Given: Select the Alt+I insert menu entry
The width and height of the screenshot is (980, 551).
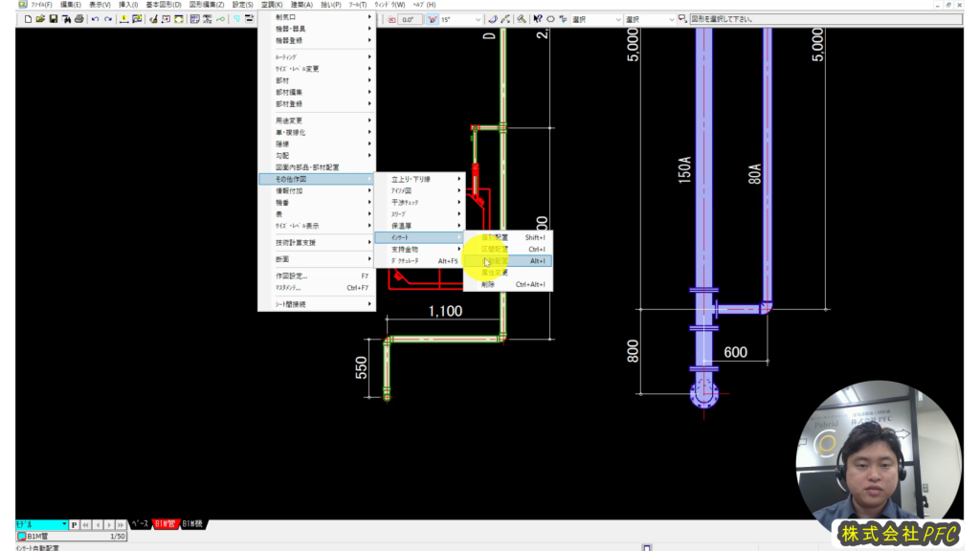Looking at the screenshot, I should (507, 260).
